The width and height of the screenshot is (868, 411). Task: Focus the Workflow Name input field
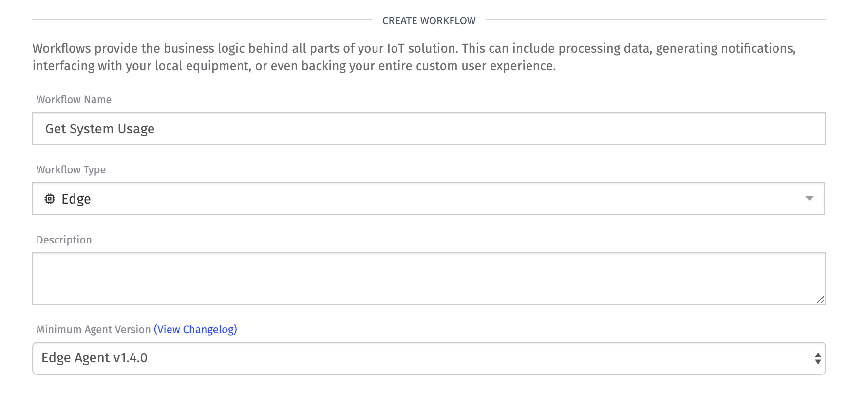(429, 129)
